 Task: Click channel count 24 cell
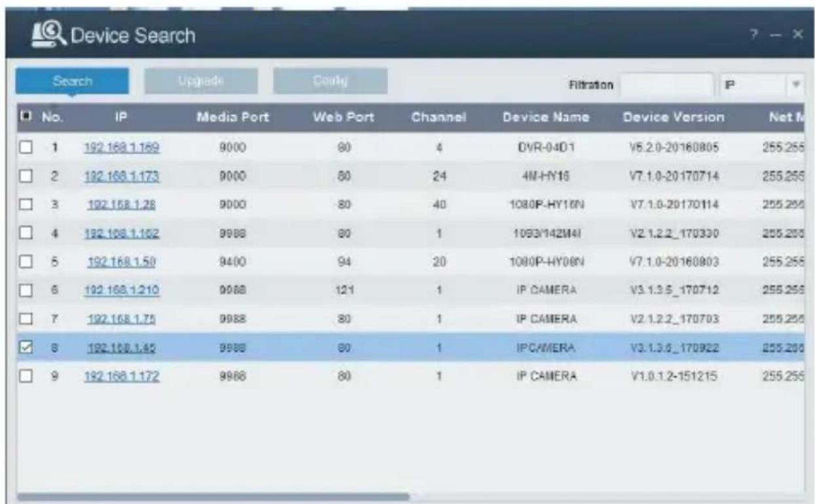(439, 176)
